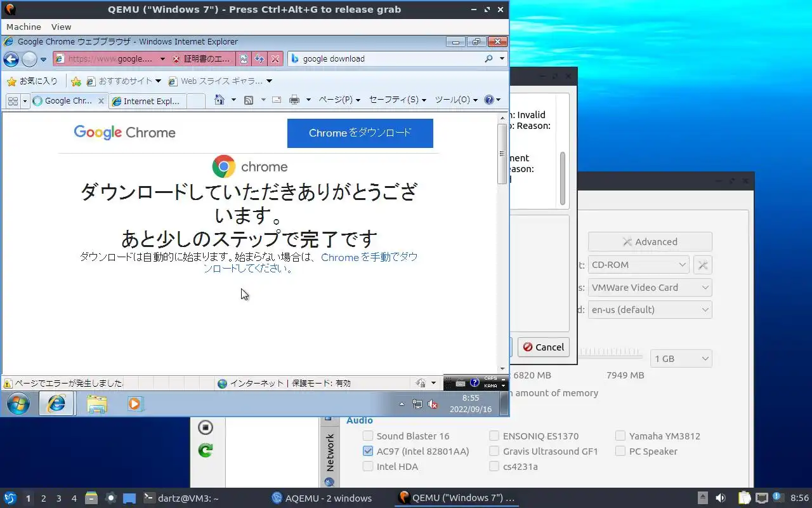
Task: Refresh the page in Internet Explorer
Action: [x=259, y=58]
